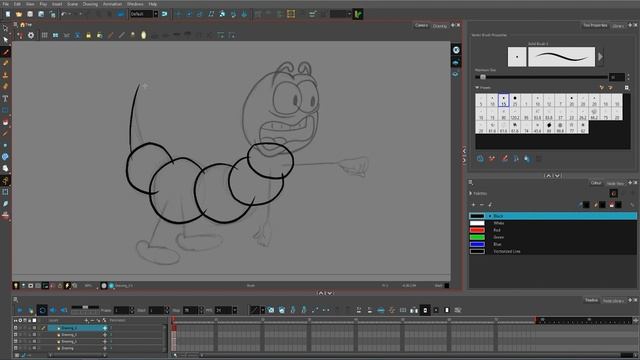Screen dimensions: 640x360
Task: Click collapse arrows below the Camera view
Action: [325, 293]
